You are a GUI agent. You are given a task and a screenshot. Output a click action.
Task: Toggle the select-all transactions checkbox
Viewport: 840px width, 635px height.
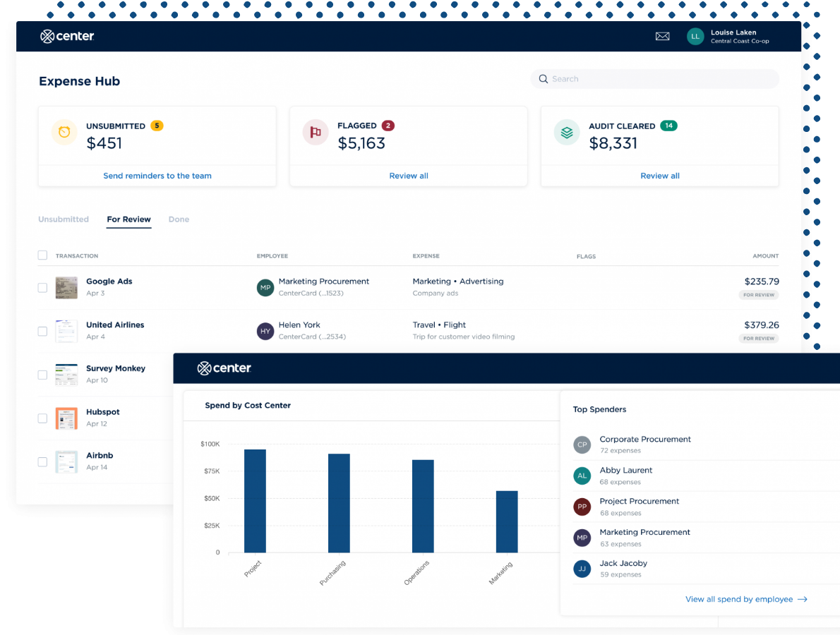(x=42, y=255)
